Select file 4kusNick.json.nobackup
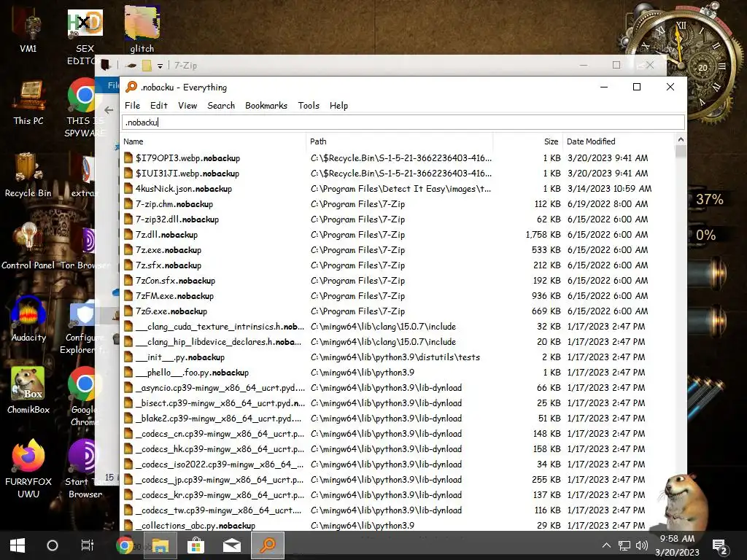Screen dimensions: 747x560 tap(183, 189)
